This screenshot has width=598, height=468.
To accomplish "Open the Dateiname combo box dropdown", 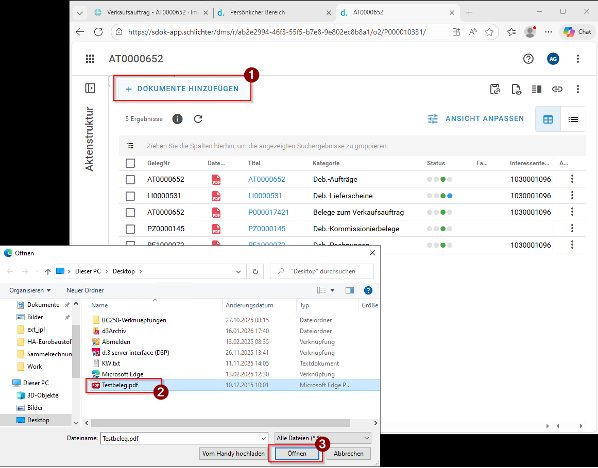I will tap(264, 438).
